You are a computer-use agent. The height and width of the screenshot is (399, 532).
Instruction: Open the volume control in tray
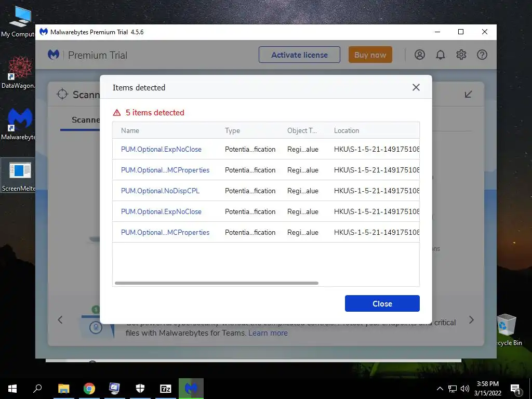coord(465,389)
